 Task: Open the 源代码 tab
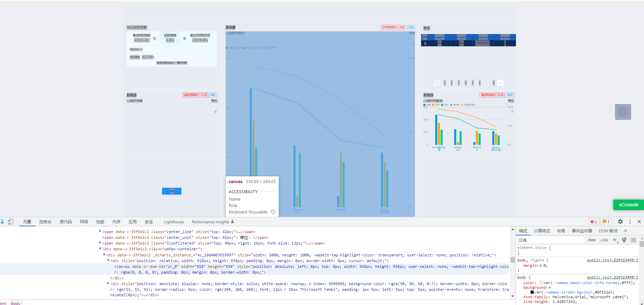(66, 222)
